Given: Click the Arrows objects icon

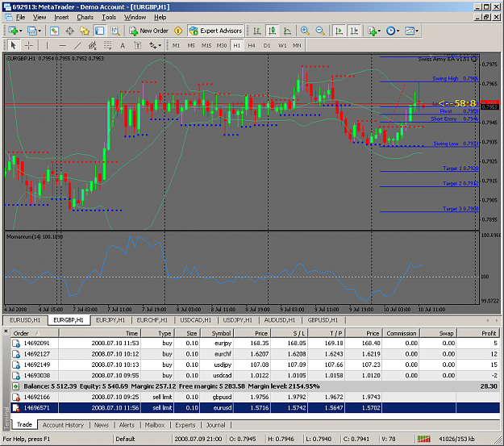Looking at the screenshot, I should tap(152, 46).
